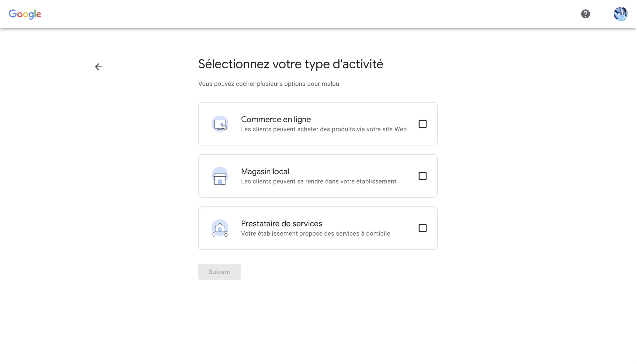Click the services à domicile description
This screenshot has height=364, width=637.
click(x=316, y=234)
